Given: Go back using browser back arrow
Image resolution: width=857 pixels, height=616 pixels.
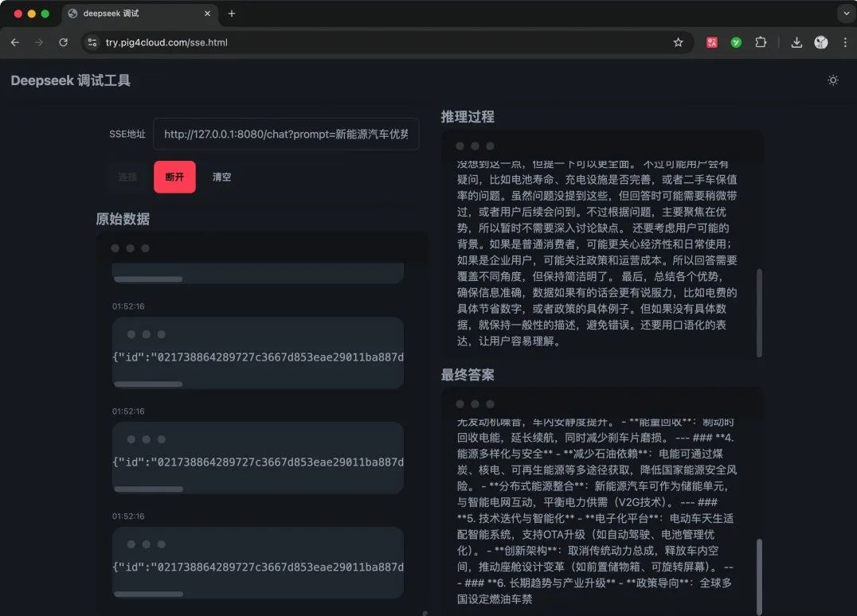Looking at the screenshot, I should pos(15,43).
